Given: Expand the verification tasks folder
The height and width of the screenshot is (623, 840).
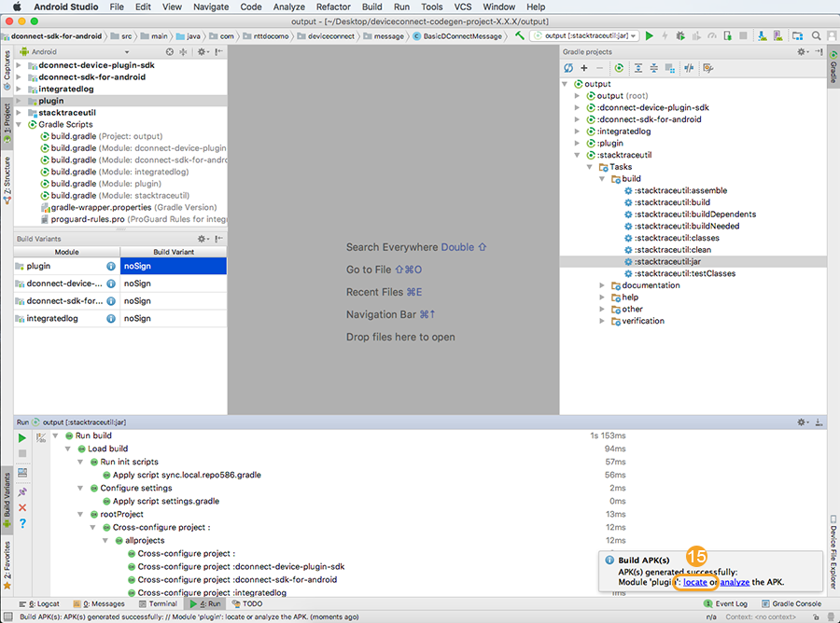Looking at the screenshot, I should coord(602,321).
